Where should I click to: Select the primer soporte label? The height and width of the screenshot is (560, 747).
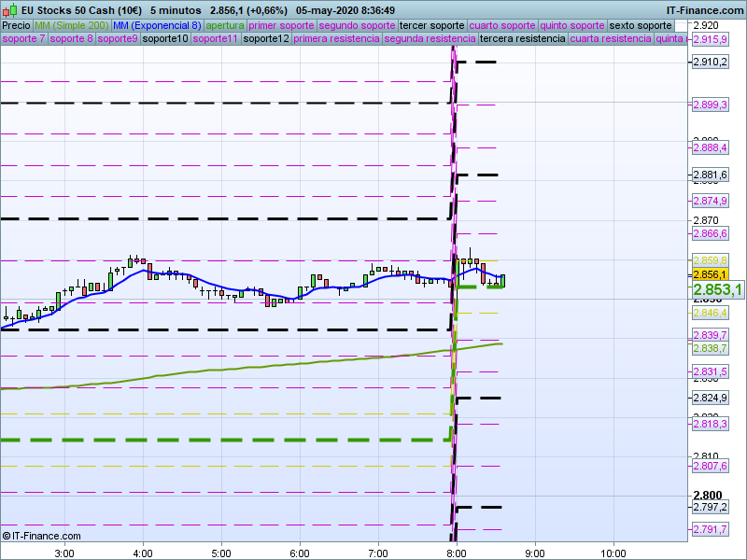281,26
